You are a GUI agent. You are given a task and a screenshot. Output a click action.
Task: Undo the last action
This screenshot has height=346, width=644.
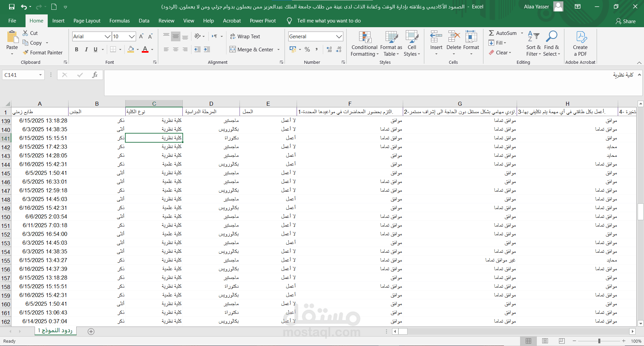[x=24, y=7]
